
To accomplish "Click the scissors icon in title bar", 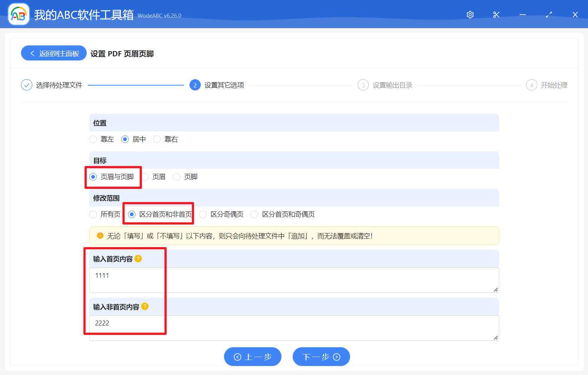I will [496, 15].
